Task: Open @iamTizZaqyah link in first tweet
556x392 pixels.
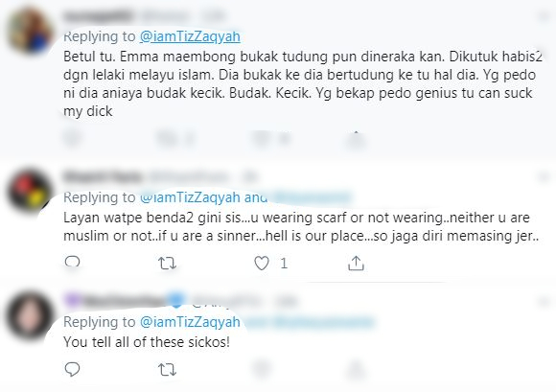Action: point(190,36)
